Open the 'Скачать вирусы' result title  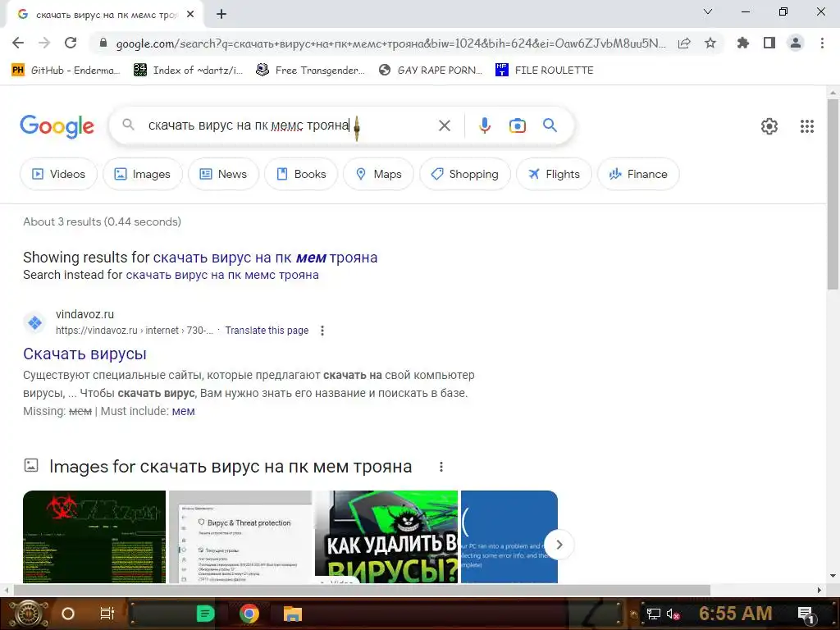click(x=84, y=354)
